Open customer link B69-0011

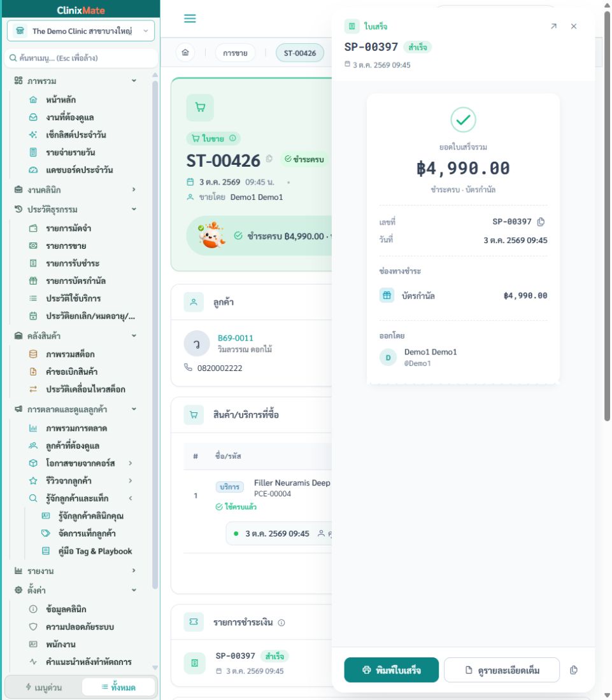[236, 338]
